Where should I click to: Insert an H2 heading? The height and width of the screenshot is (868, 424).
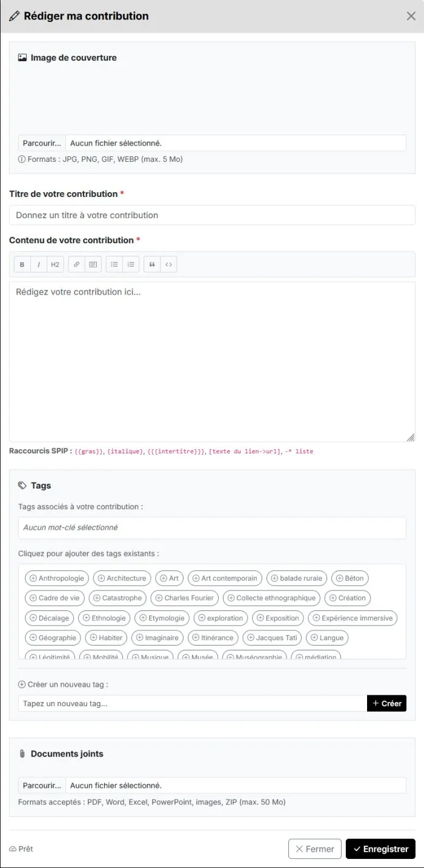point(55,264)
